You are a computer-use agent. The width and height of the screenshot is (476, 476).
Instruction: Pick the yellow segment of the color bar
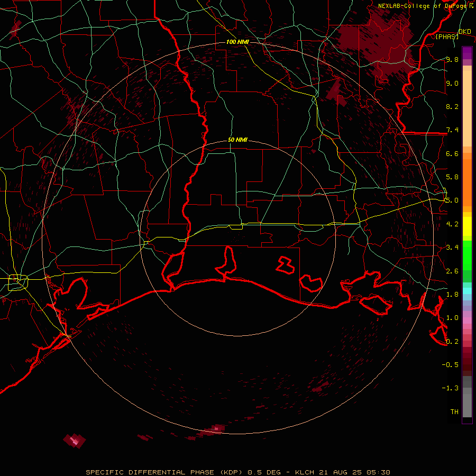[467, 226]
